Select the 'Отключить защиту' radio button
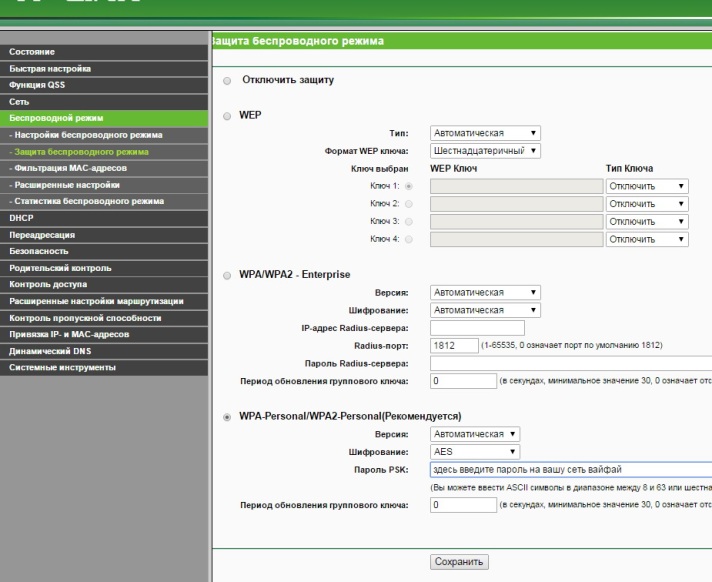Screen dimensions: 712x582 pos(227,80)
